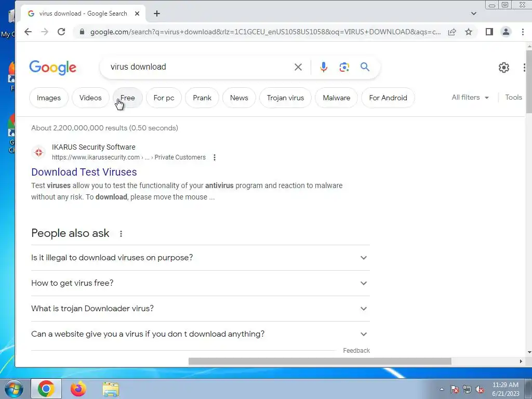532x399 pixels.
Task: Click horizontal scrollbar right arrow
Action: pyautogui.click(x=521, y=362)
